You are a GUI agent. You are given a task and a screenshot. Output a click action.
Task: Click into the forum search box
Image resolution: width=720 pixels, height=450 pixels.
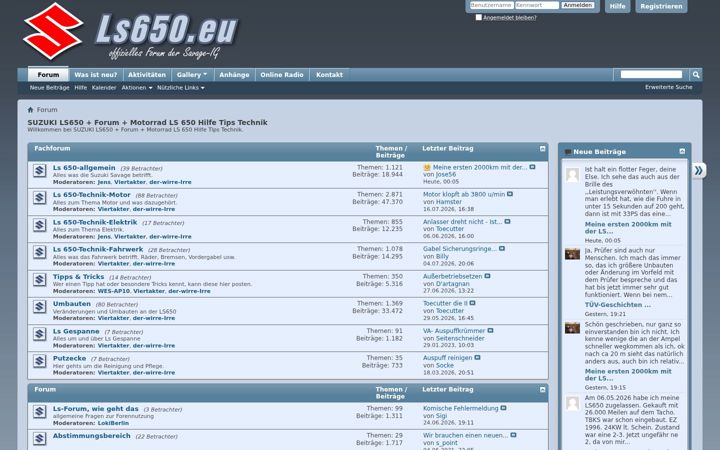[651, 74]
